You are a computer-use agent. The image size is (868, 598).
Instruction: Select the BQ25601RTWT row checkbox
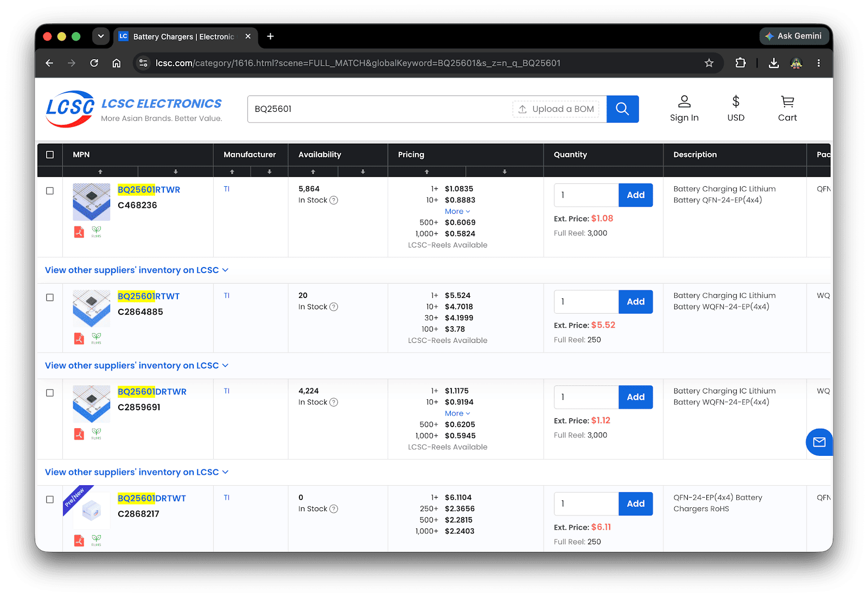[50, 297]
